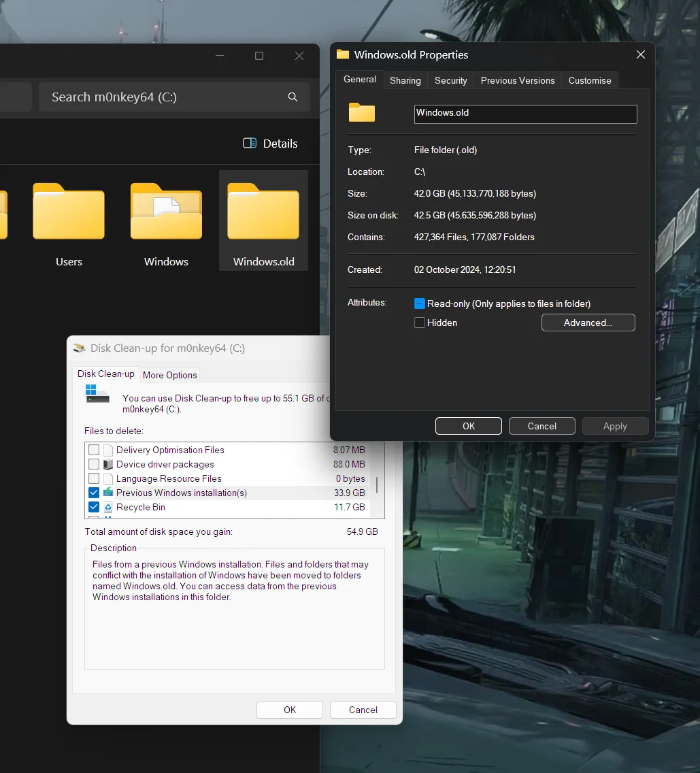Select the Windows folder icon
Viewport: 700px width, 773px height.
tap(166, 212)
